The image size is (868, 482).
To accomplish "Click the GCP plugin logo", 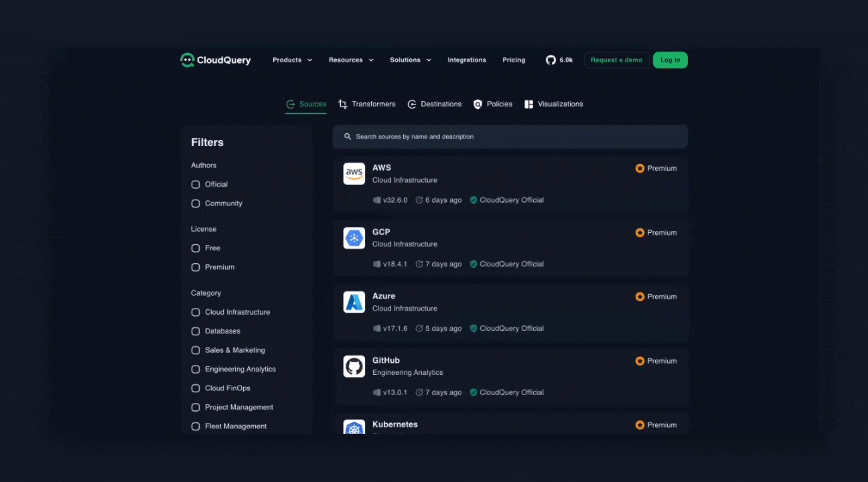I will (354, 238).
